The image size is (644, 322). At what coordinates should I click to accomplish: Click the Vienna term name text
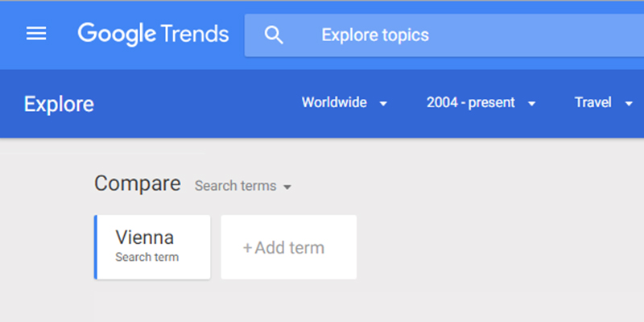[x=145, y=237]
